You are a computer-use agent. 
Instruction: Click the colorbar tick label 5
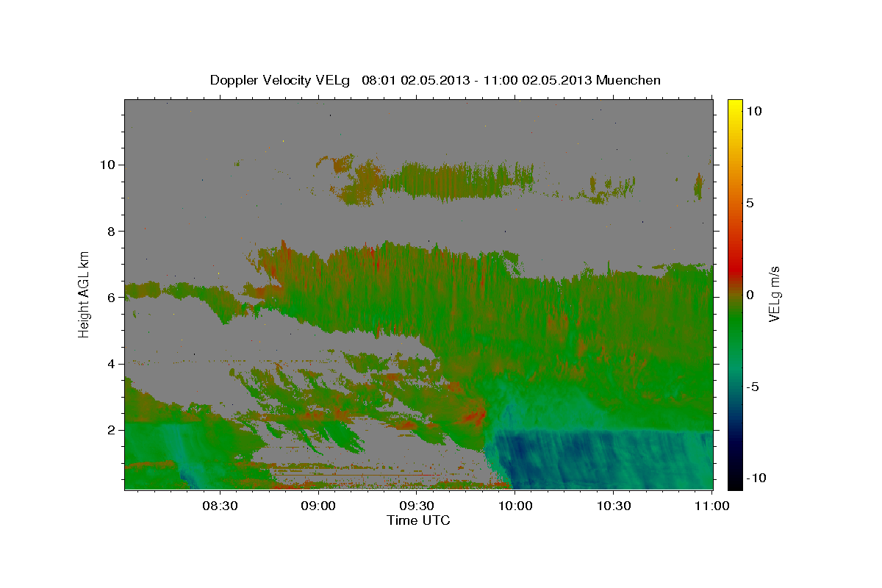point(750,203)
